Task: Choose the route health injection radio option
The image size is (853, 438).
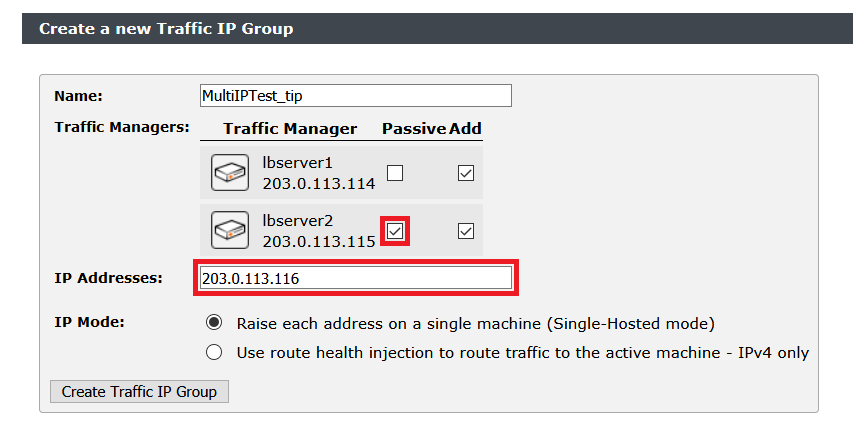Action: 213,352
